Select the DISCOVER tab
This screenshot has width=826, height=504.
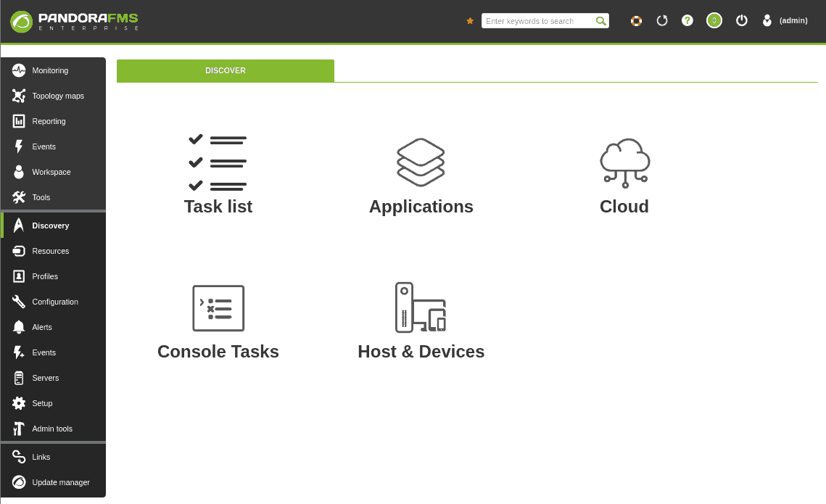point(226,70)
